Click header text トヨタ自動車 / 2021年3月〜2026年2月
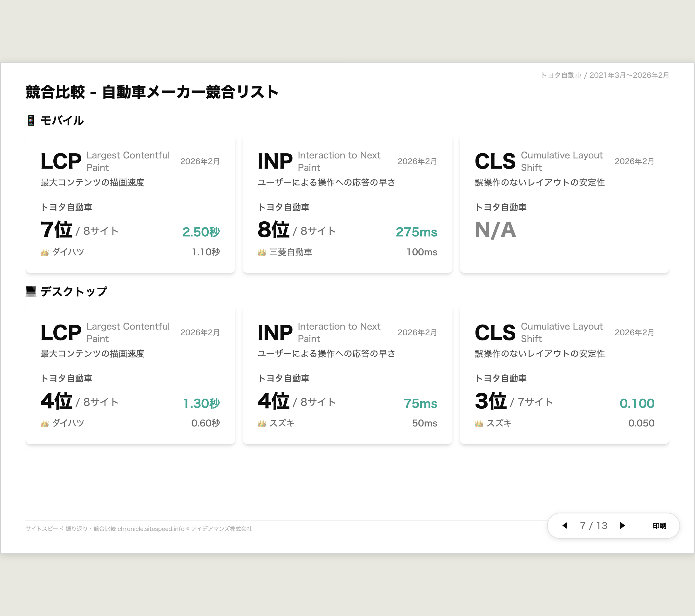Image resolution: width=695 pixels, height=616 pixels. point(605,75)
